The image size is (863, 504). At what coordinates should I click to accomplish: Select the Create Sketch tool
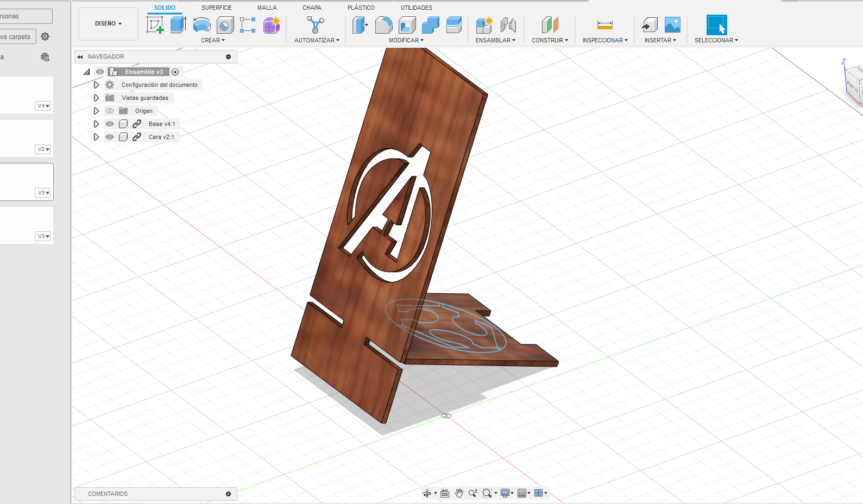click(x=155, y=25)
